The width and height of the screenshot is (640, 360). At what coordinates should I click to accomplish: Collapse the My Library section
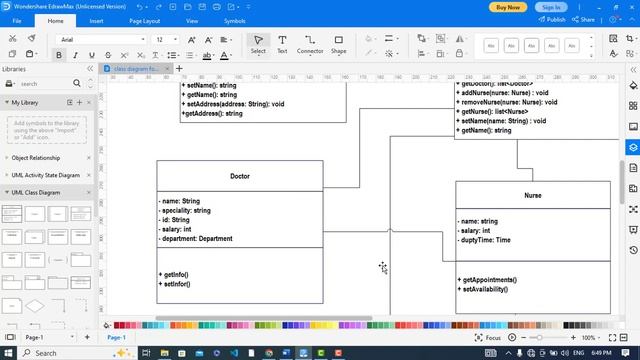click(x=7, y=102)
